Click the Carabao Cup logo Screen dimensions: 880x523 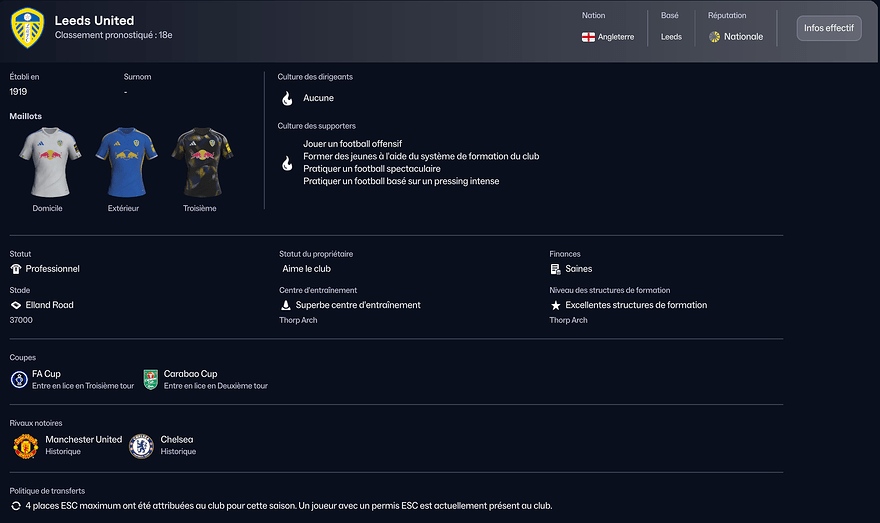tap(151, 379)
